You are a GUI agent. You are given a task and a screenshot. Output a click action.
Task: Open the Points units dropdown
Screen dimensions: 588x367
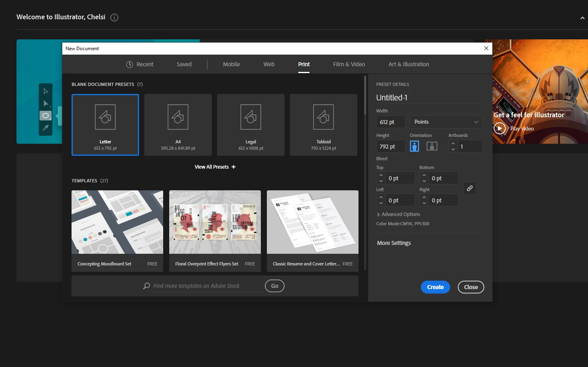(x=446, y=122)
